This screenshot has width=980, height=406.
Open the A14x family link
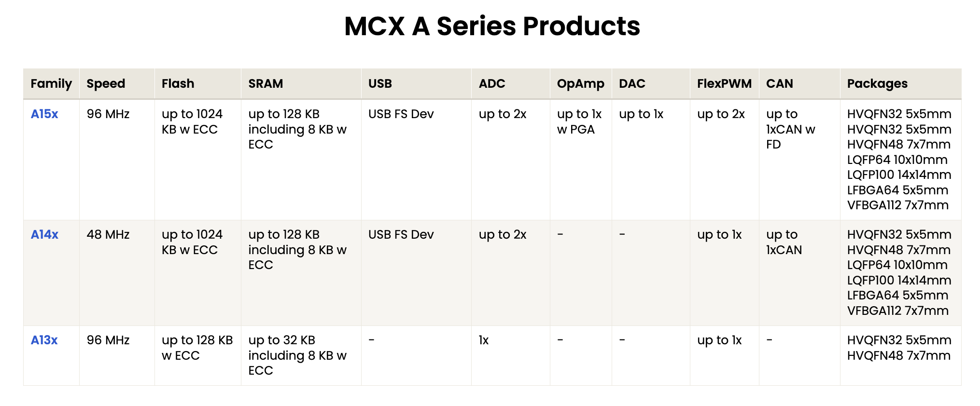44,235
